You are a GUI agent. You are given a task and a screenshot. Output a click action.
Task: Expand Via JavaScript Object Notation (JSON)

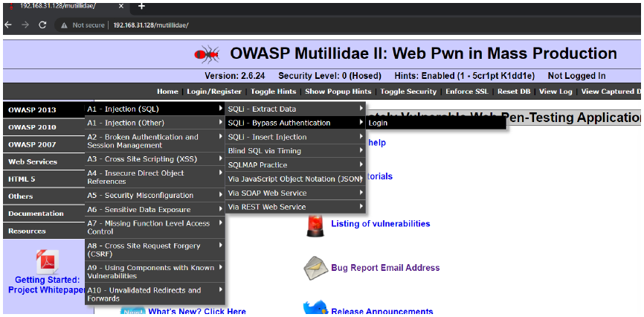295,179
